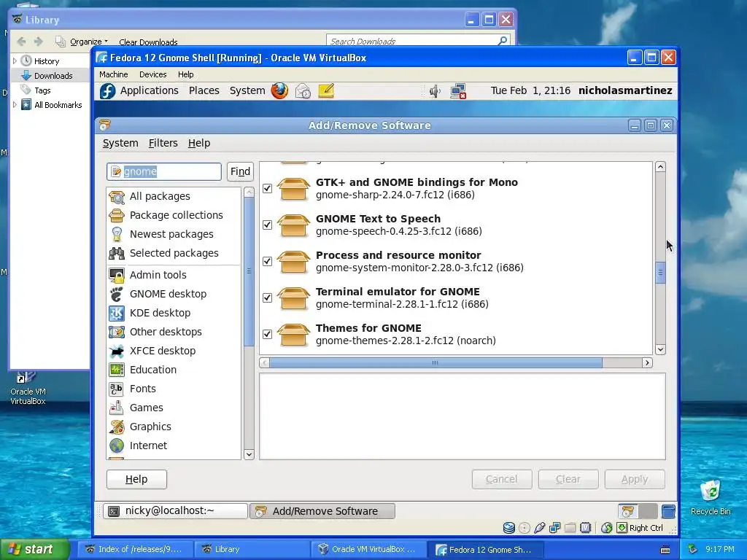The height and width of the screenshot is (560, 747).
Task: Expand History tree in Library window
Action: click(x=15, y=61)
